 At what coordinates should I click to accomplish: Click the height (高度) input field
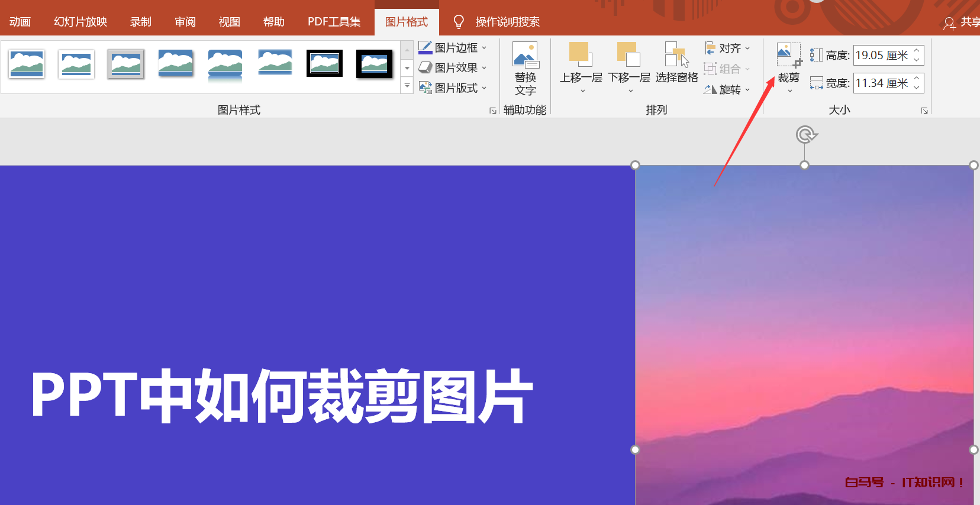click(882, 56)
